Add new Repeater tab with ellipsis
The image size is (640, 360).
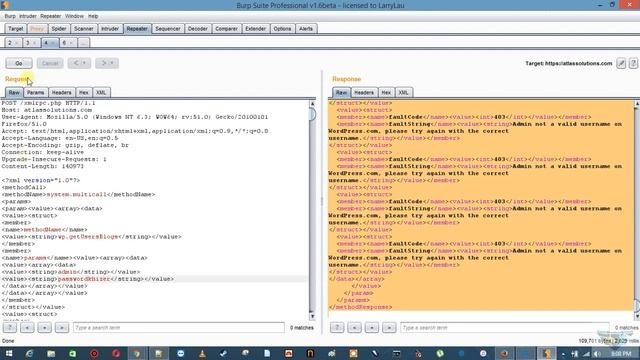coord(83,43)
